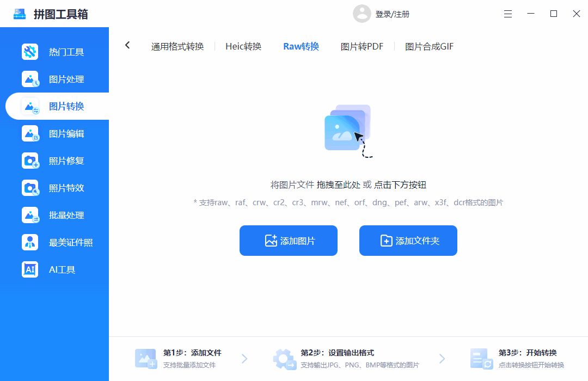The image size is (588, 381).
Task: Click the 图片转换 sidebar icon
Action: (30, 106)
